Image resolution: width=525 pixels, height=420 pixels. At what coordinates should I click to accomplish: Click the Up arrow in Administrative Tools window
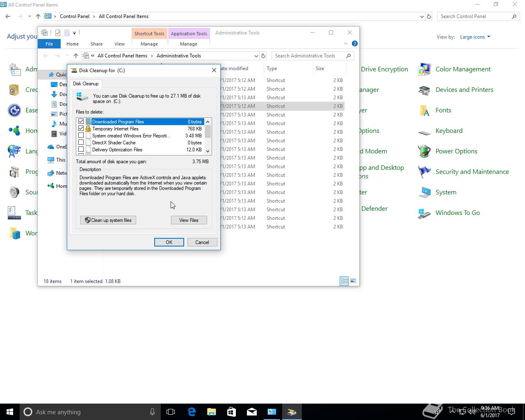(75, 56)
